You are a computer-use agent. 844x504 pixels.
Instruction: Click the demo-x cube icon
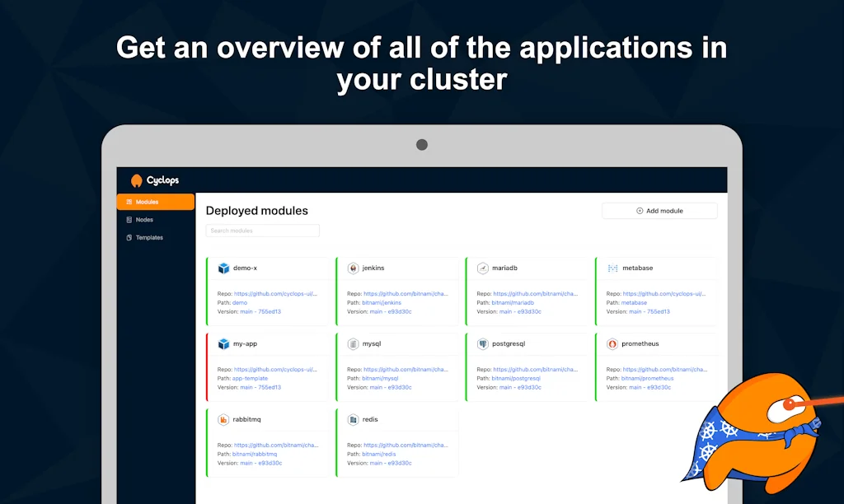coord(223,268)
